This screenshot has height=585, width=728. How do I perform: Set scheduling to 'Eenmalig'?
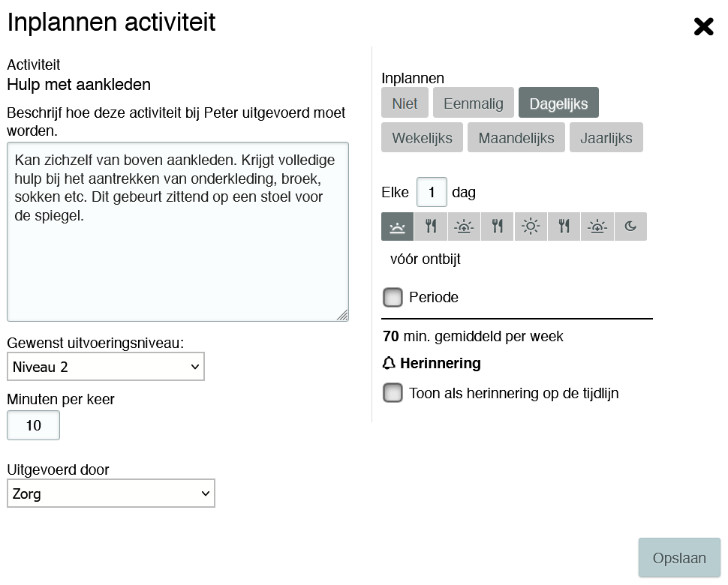click(473, 103)
